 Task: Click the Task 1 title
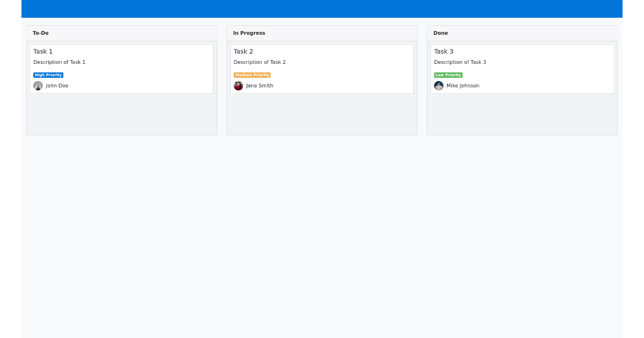(x=43, y=51)
